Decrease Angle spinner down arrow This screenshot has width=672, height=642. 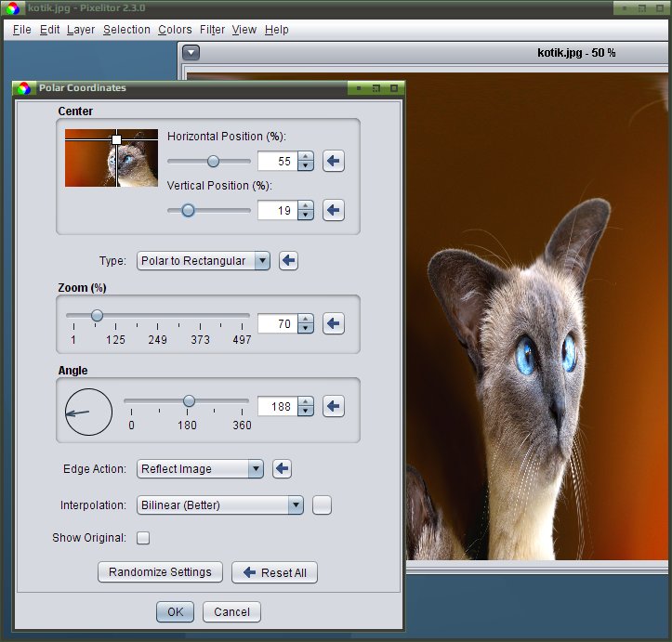pyautogui.click(x=306, y=411)
